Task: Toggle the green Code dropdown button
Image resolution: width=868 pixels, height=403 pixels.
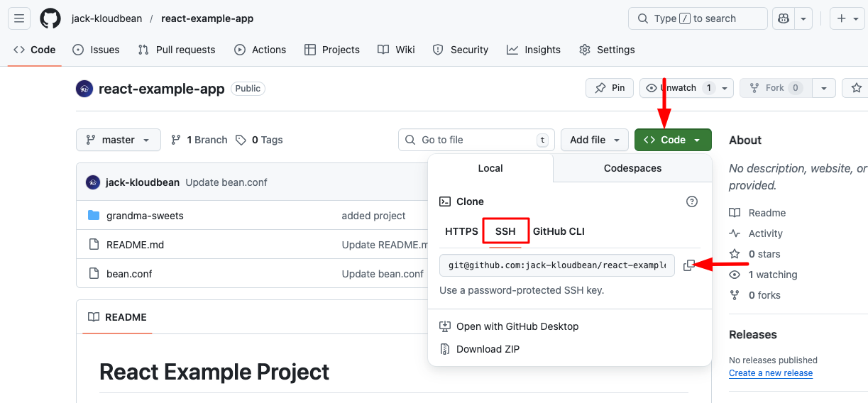Action: click(x=673, y=140)
